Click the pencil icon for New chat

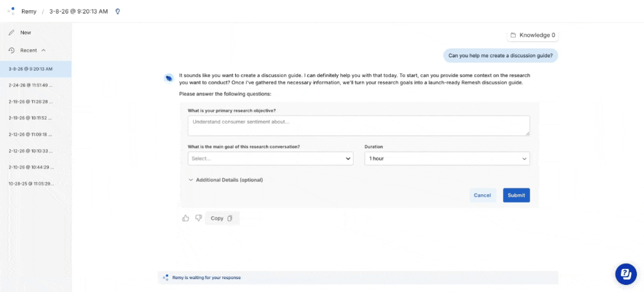click(12, 32)
